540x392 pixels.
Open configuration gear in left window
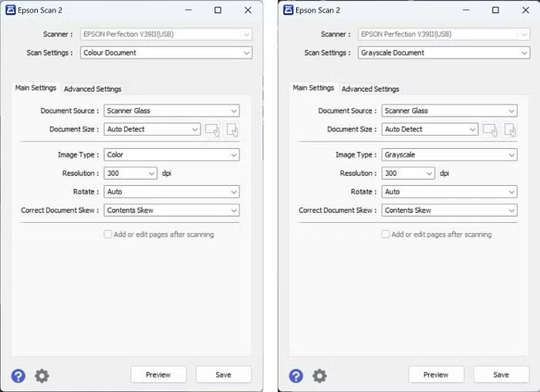pos(42,376)
